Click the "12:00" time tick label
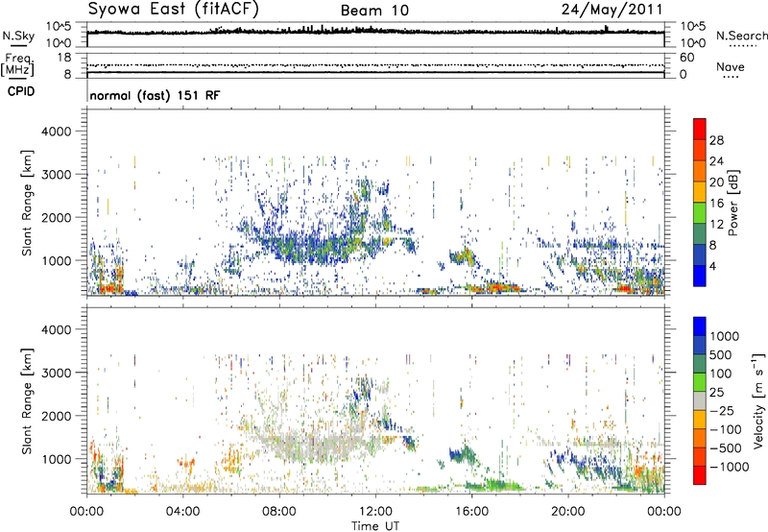This screenshot has height=532, width=768. coord(375,512)
